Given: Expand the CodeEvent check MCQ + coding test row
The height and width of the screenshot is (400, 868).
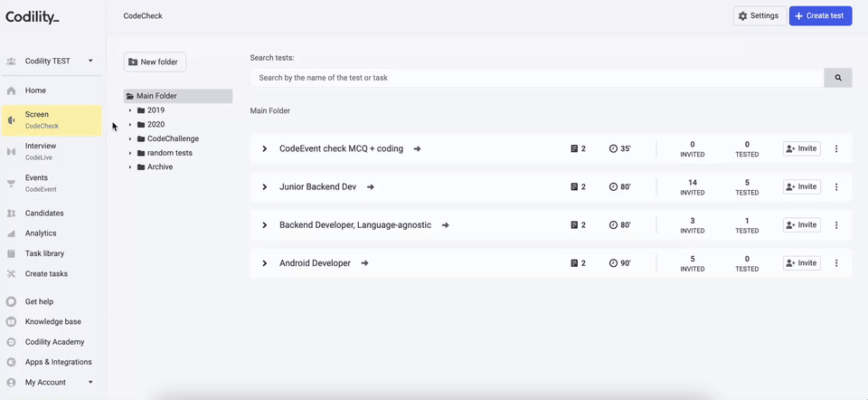Looking at the screenshot, I should pos(265,149).
